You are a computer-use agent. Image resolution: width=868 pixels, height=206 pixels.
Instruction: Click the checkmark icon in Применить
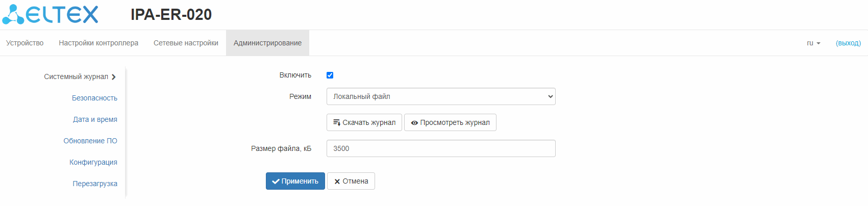276,182
